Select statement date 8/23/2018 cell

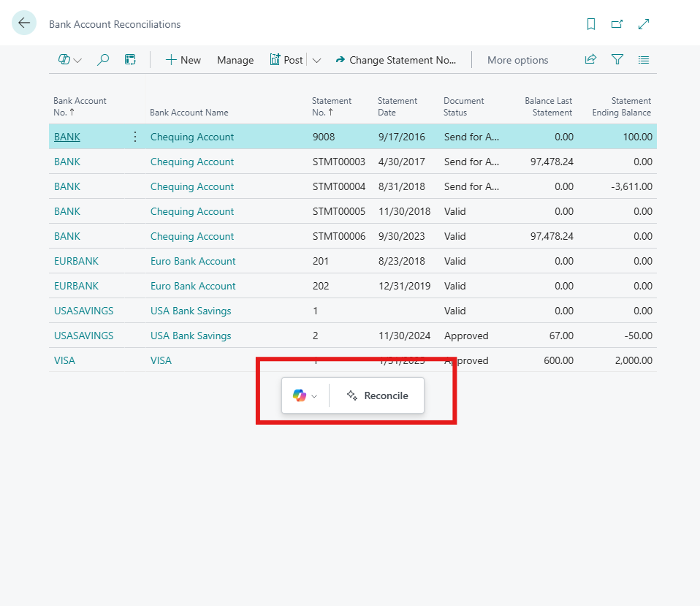(401, 261)
